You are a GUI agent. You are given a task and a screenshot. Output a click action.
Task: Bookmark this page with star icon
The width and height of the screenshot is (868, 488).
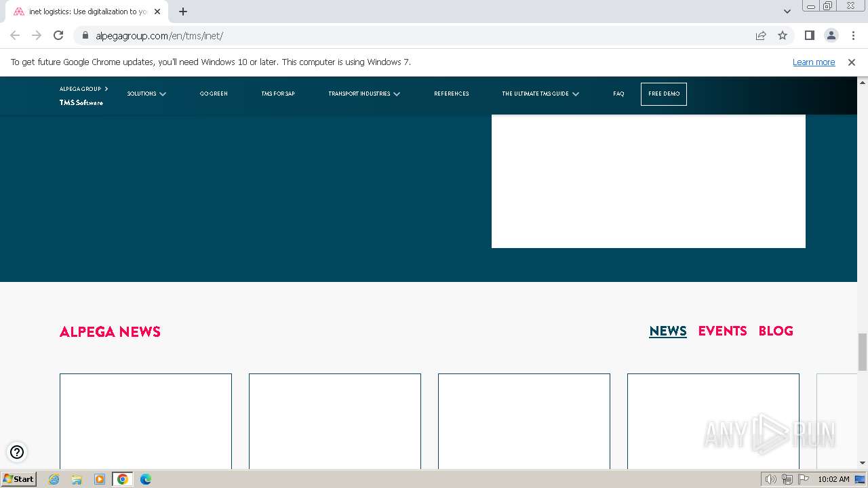point(783,35)
